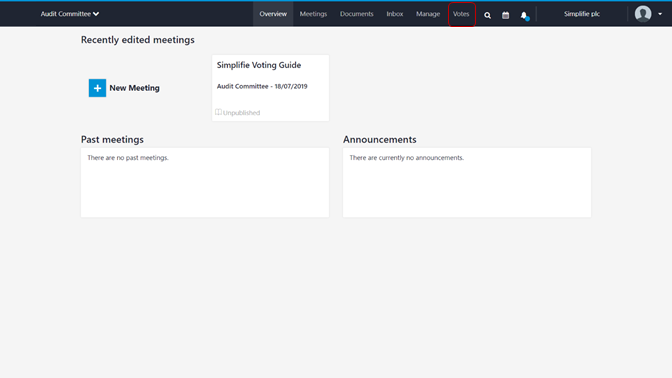Select Simplifie plc organisation name
The height and width of the screenshot is (378, 672).
click(x=582, y=14)
